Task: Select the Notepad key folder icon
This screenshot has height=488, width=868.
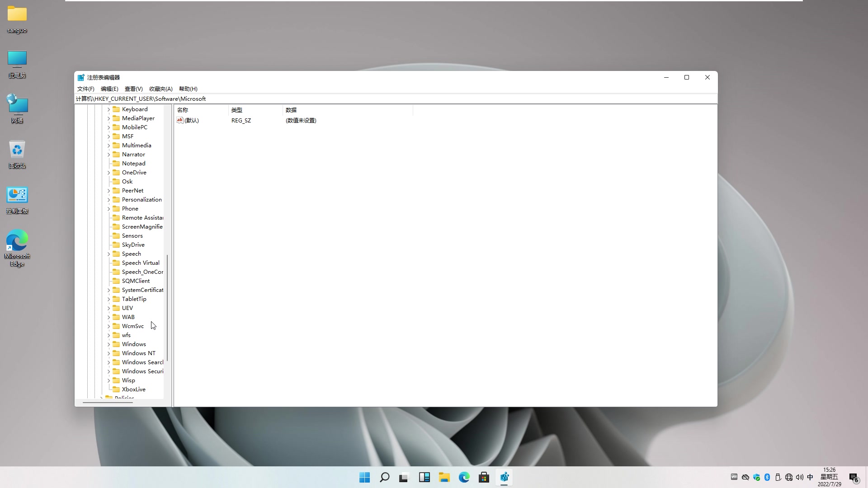Action: (117, 163)
